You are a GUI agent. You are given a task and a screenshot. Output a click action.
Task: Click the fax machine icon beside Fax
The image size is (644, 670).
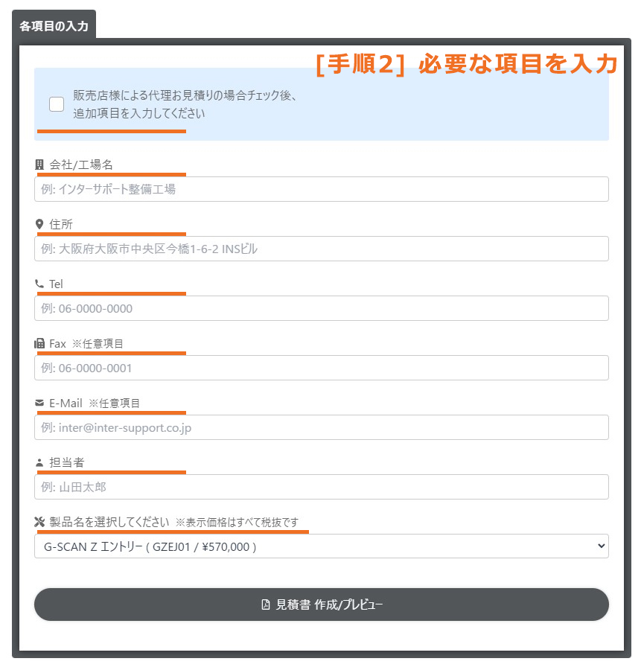tap(40, 343)
